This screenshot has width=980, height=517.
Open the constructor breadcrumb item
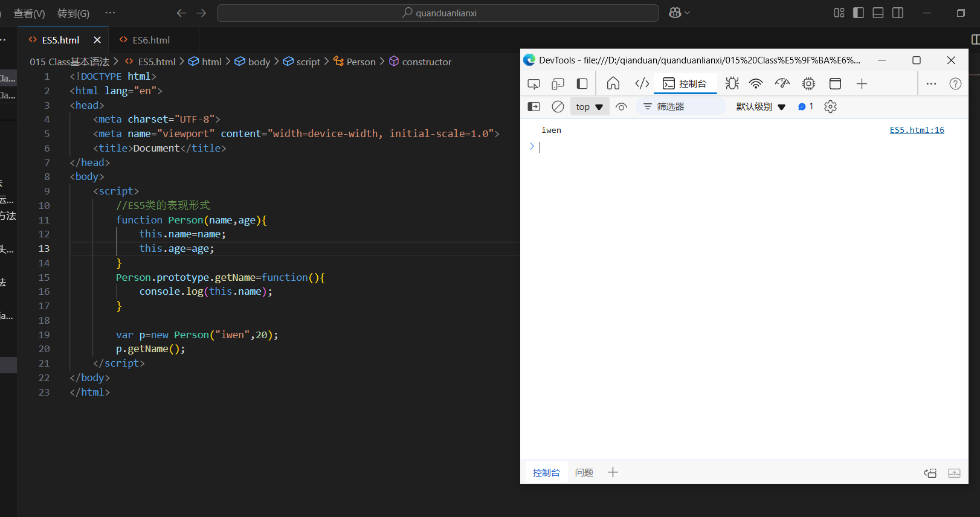click(421, 62)
